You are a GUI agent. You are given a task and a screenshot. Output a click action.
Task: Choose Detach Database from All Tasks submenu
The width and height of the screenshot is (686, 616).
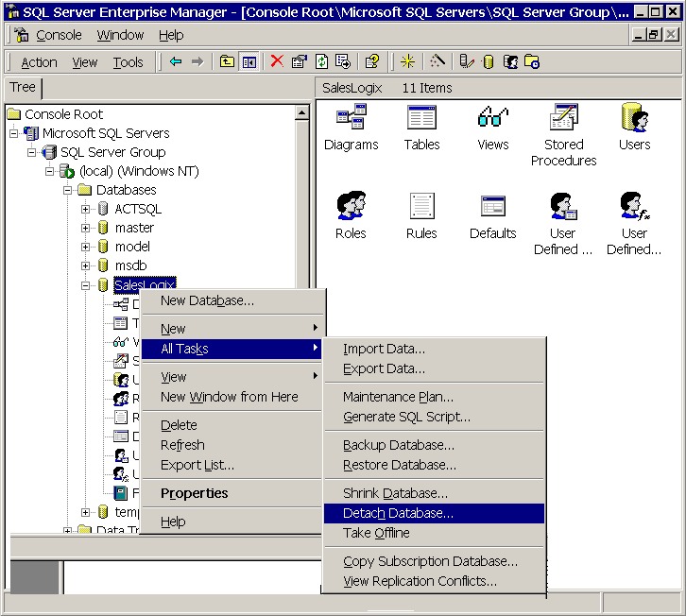click(x=434, y=513)
